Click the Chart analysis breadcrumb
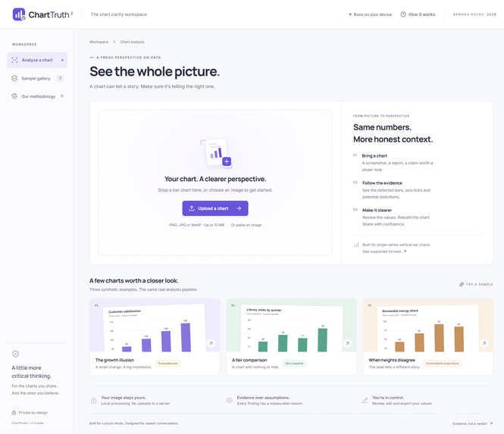The height and width of the screenshot is (434, 504). pos(132,42)
